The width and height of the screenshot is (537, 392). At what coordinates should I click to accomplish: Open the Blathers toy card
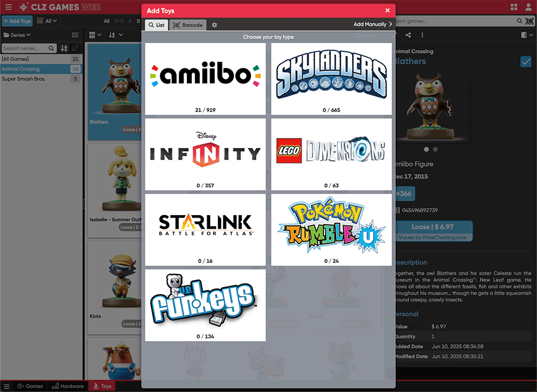[x=114, y=92]
